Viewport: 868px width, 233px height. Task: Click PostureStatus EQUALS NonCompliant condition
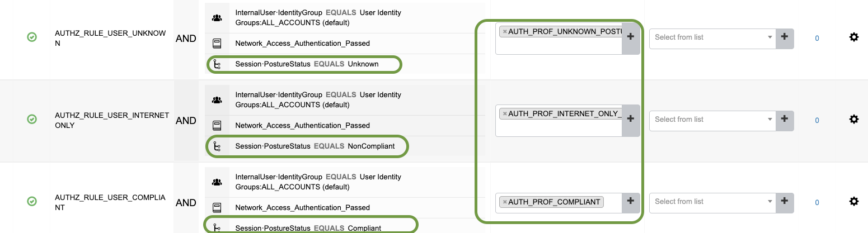pos(315,146)
